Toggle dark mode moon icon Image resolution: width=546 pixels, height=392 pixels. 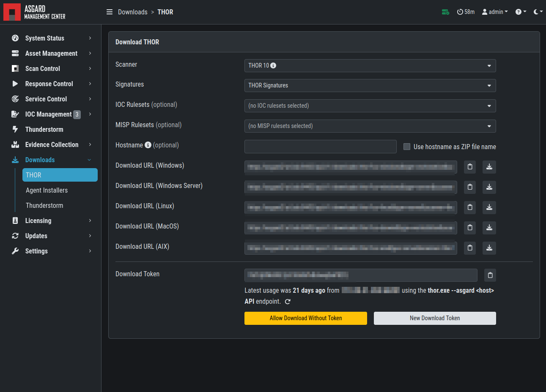tap(538, 12)
